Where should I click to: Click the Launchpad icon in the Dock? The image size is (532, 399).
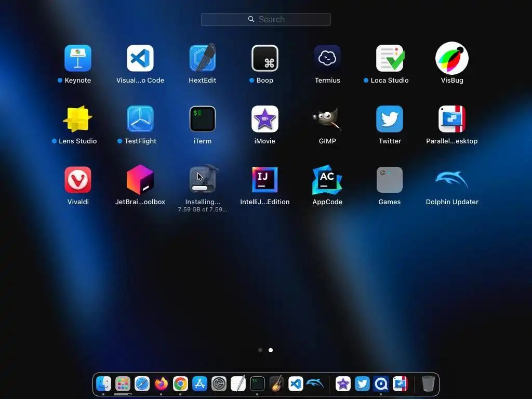123,384
